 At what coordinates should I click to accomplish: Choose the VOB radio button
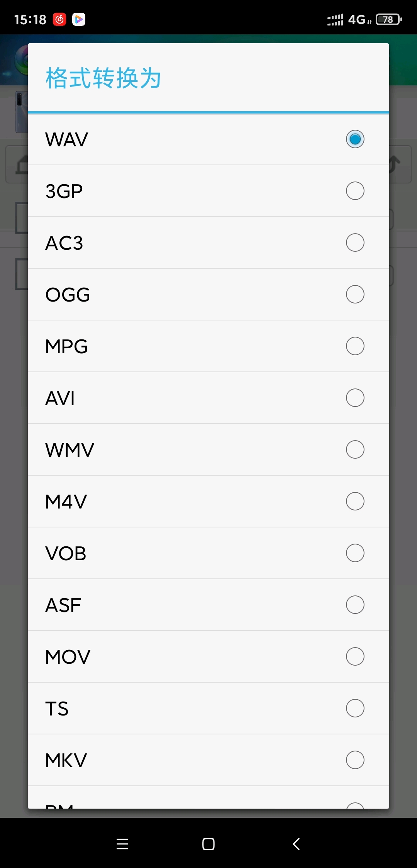coord(355,553)
